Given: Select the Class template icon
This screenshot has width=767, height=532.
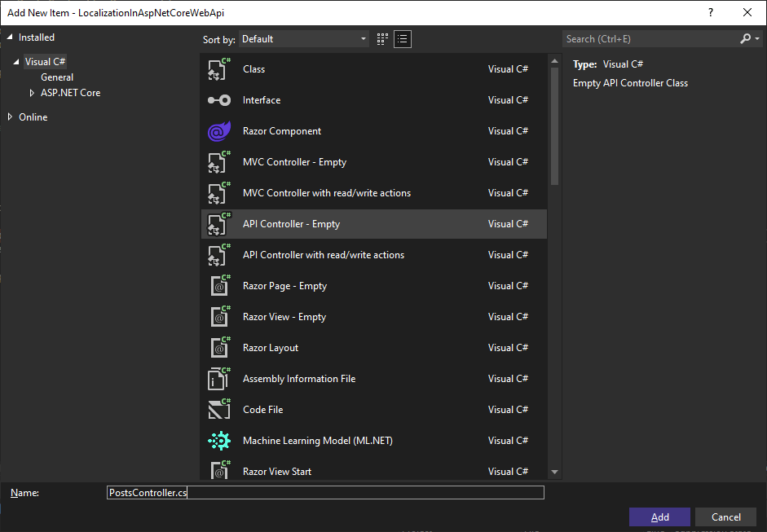Looking at the screenshot, I should [218, 68].
